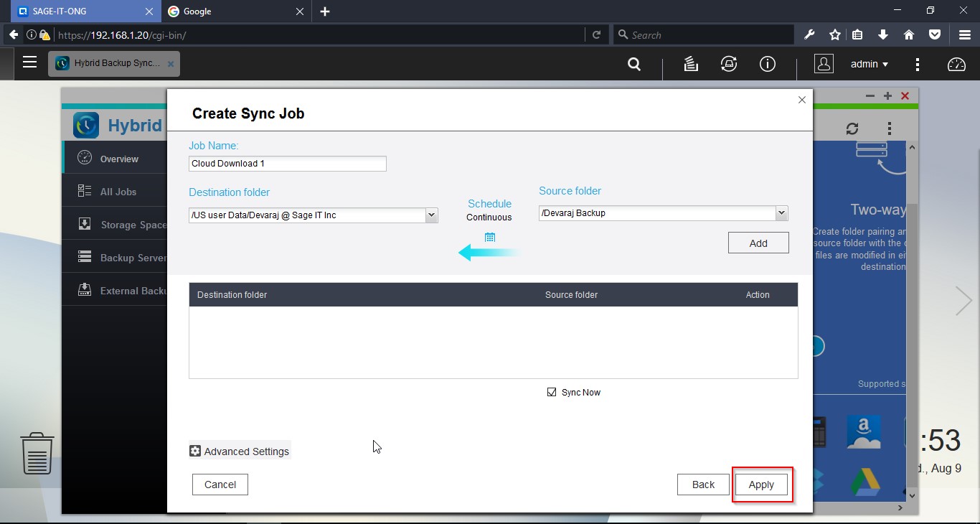Open the admin user dropdown
Image resolution: width=980 pixels, height=524 pixels.
870,64
